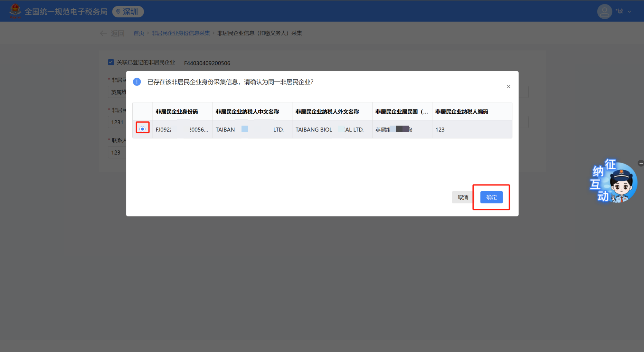This screenshot has height=352, width=644.
Task: Open 非居民企业身份信息采集 breadcrumb link
Action: point(181,33)
